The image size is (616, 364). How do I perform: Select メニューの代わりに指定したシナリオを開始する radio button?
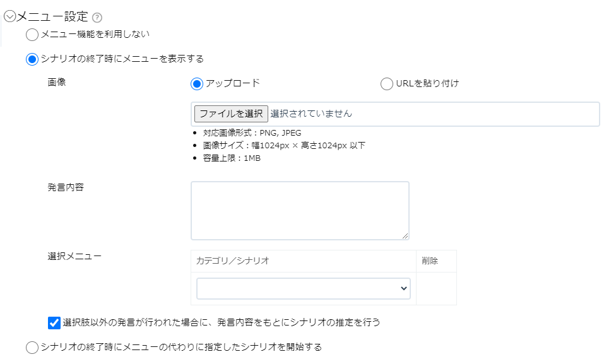(x=32, y=348)
